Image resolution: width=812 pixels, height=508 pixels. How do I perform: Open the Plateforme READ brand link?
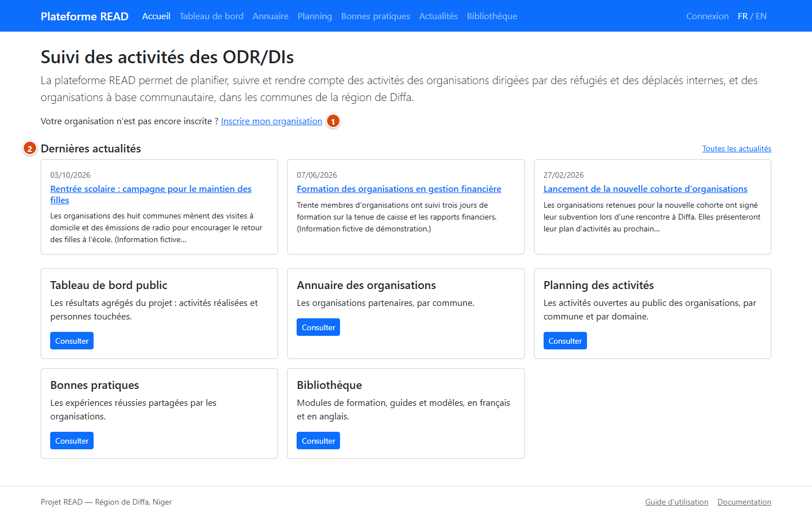pyautogui.click(x=85, y=16)
